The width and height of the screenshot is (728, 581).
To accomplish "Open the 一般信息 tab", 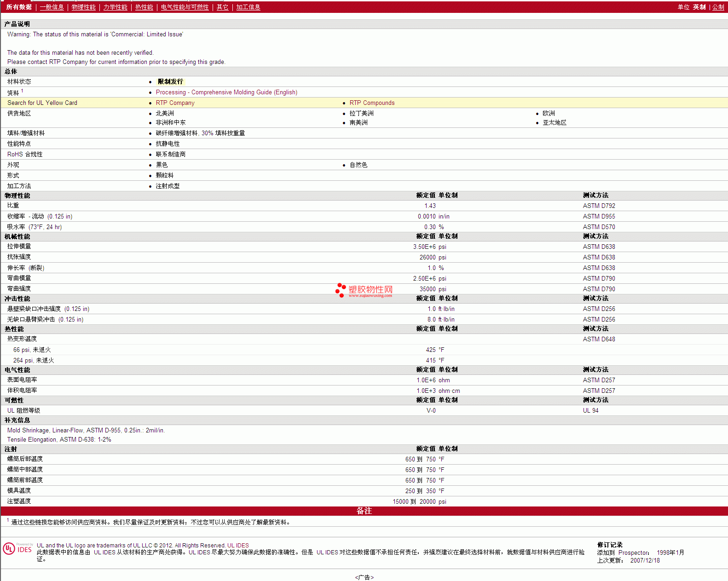I will (52, 7).
